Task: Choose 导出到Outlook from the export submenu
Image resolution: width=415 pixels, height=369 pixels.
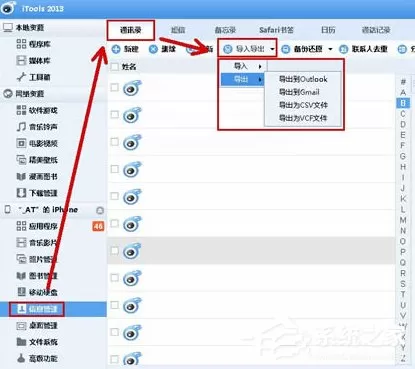Action: click(303, 79)
